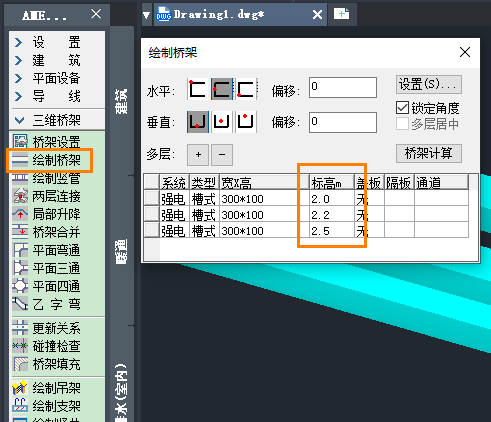Image resolution: width=491 pixels, height=422 pixels.
Task: Remove a layer with the − button
Action: [x=222, y=155]
